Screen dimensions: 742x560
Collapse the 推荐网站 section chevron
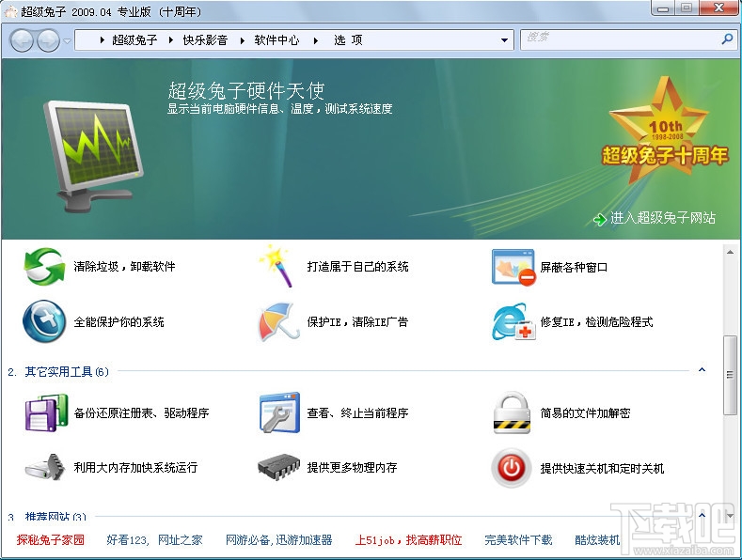click(703, 515)
